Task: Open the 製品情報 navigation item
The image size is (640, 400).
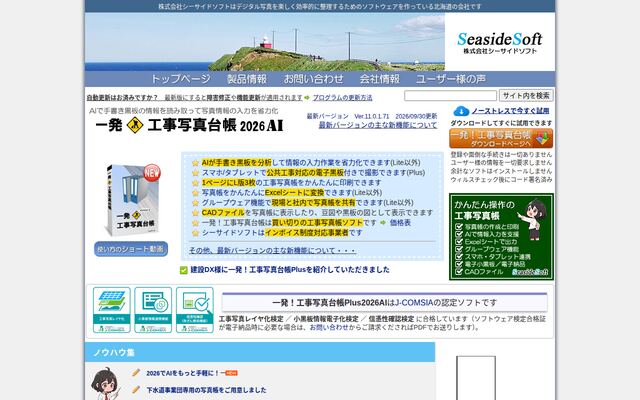Action: [247, 79]
